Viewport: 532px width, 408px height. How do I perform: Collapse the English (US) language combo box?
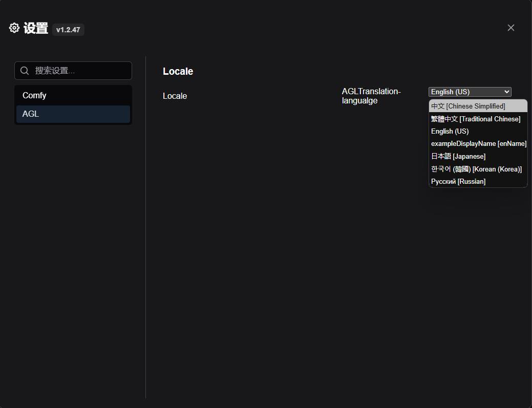tap(470, 92)
